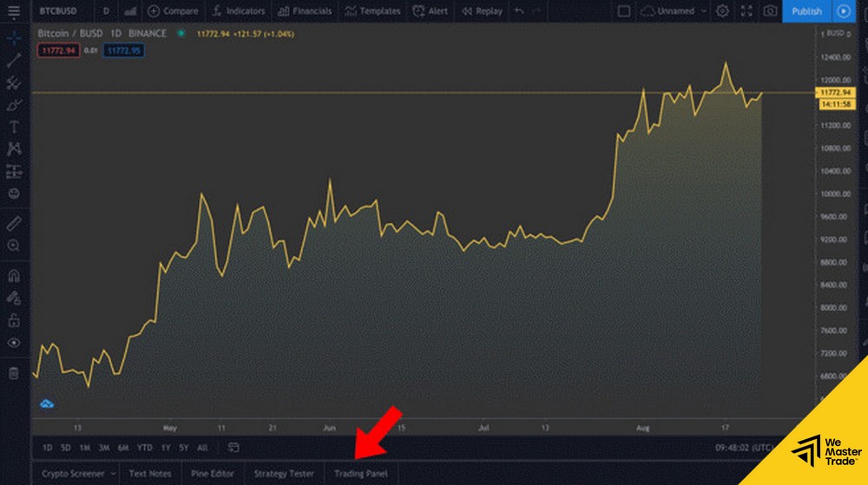Select the Text annotation tool
The image size is (868, 485).
[14, 128]
